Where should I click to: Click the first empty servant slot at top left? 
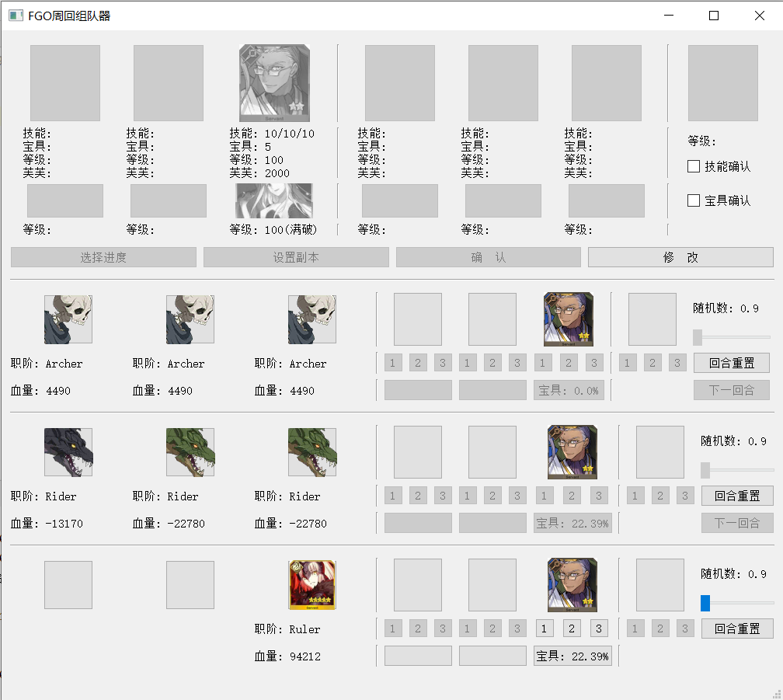[x=65, y=83]
